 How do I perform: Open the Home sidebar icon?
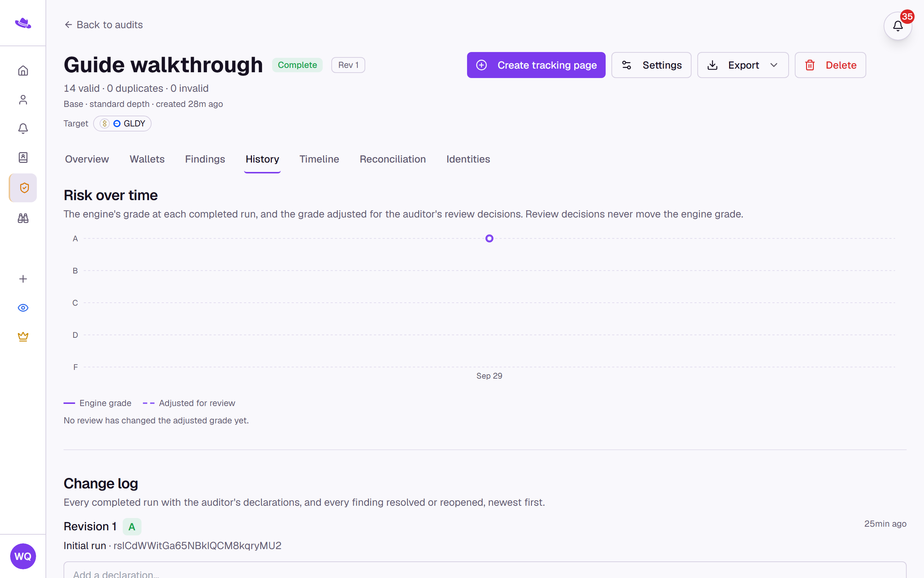(23, 71)
